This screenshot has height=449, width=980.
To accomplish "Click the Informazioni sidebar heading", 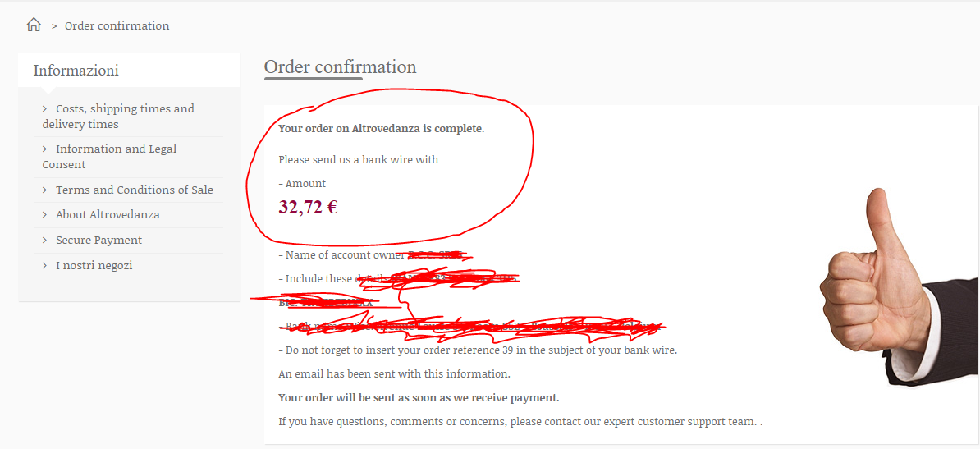I will [x=76, y=70].
